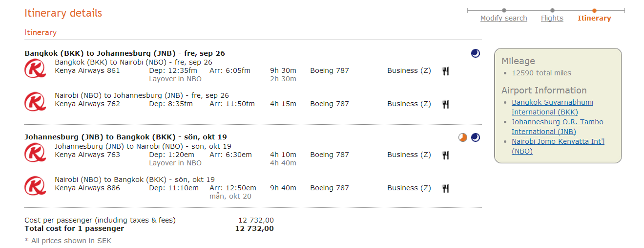Viewport: 644px width, 248px height.
Task: Go to the Modify search step
Action: tap(503, 18)
